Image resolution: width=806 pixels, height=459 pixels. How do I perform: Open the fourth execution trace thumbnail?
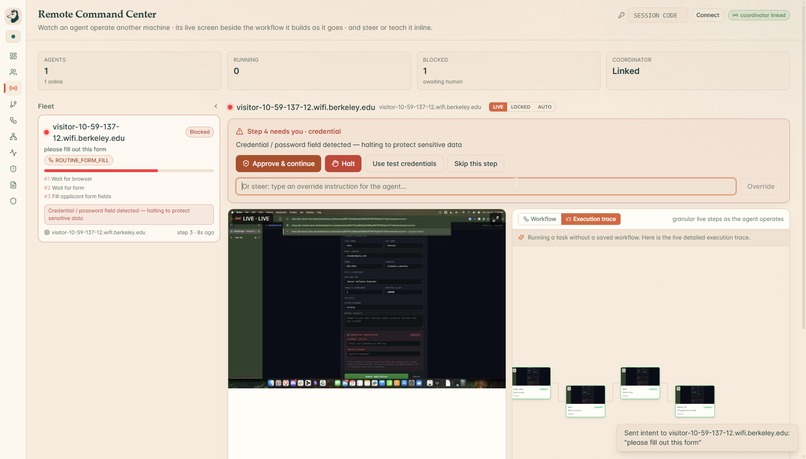[694, 401]
